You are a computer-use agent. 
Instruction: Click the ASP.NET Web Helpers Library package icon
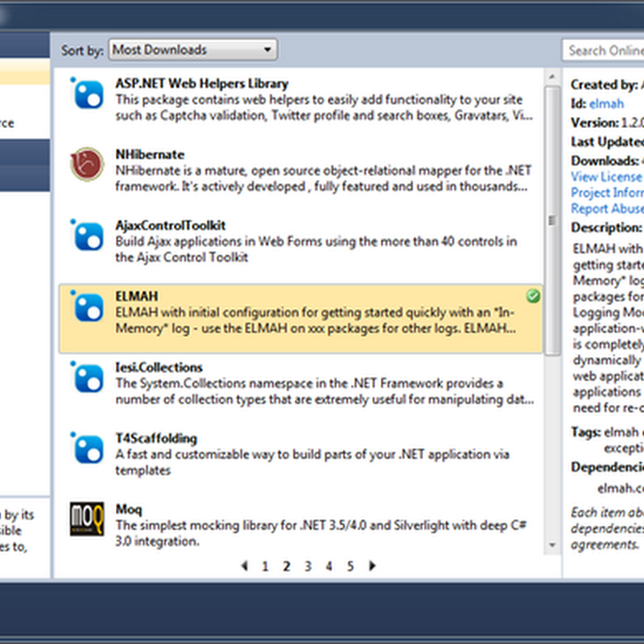click(87, 93)
